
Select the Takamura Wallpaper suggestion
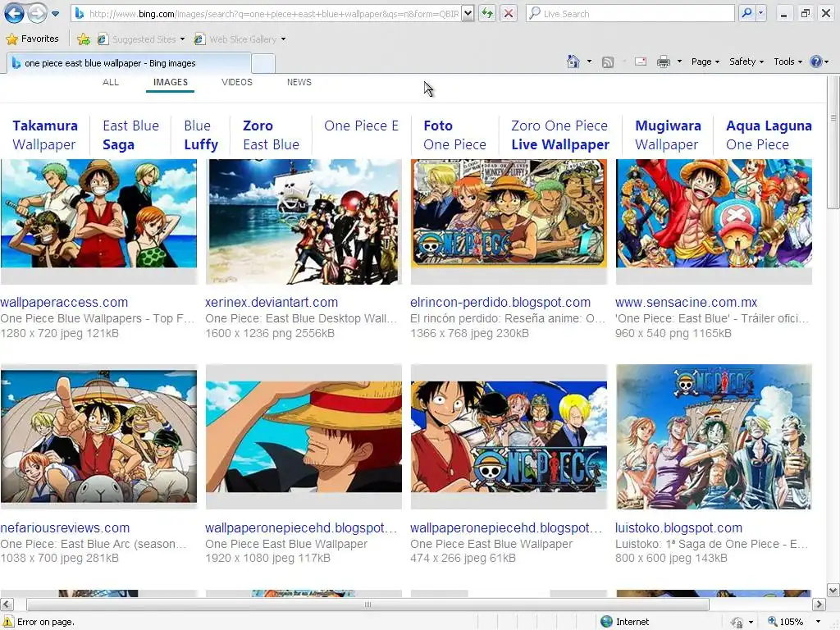point(45,135)
